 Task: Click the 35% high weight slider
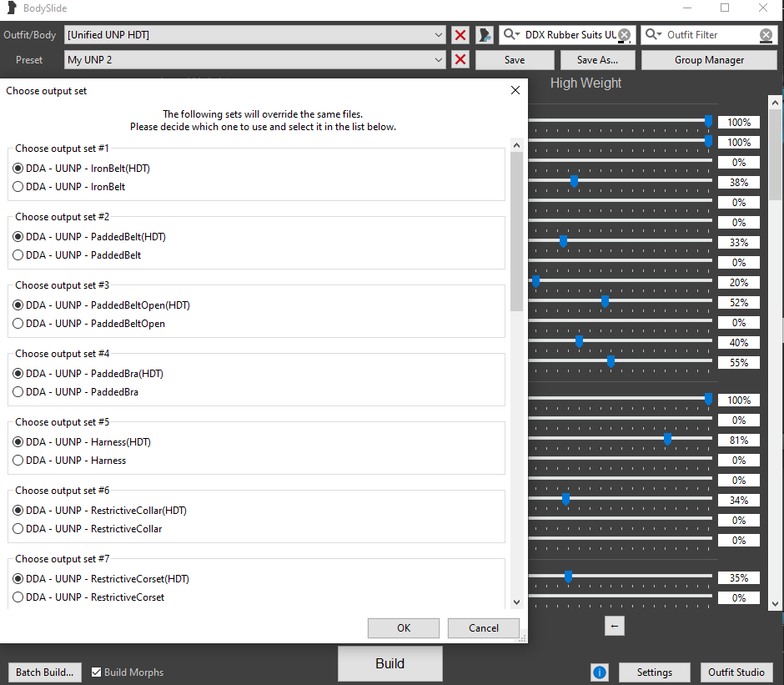[x=568, y=577]
